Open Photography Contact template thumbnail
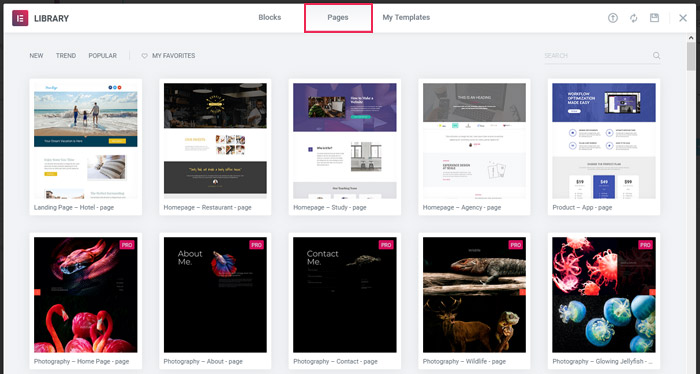Image resolution: width=700 pixels, height=374 pixels. coord(345,295)
